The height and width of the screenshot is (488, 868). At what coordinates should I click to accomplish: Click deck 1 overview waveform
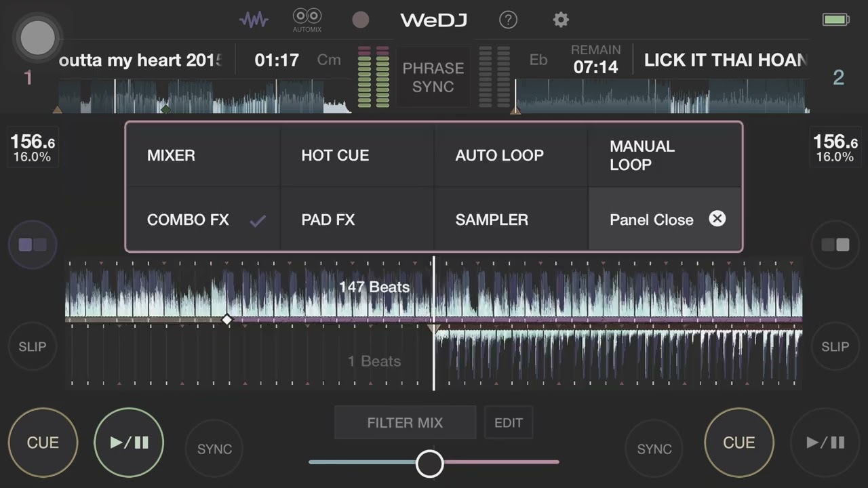coord(205,96)
